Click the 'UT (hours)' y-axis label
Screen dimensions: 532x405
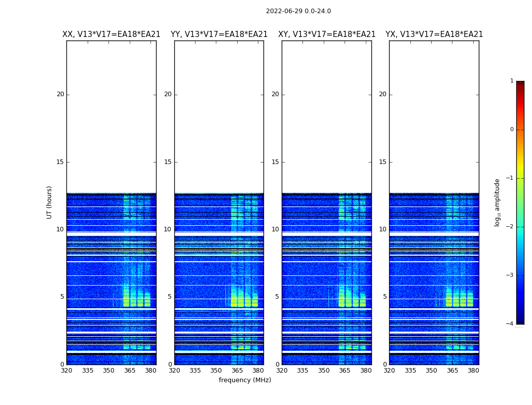50,202
